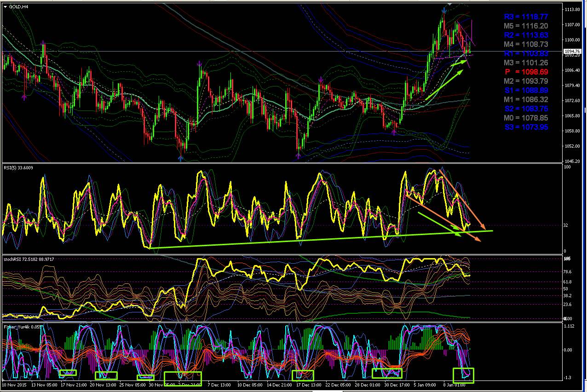Select pivot label S3 = 1073.95
Viewport: 587px width, 392px height.
click(526, 127)
